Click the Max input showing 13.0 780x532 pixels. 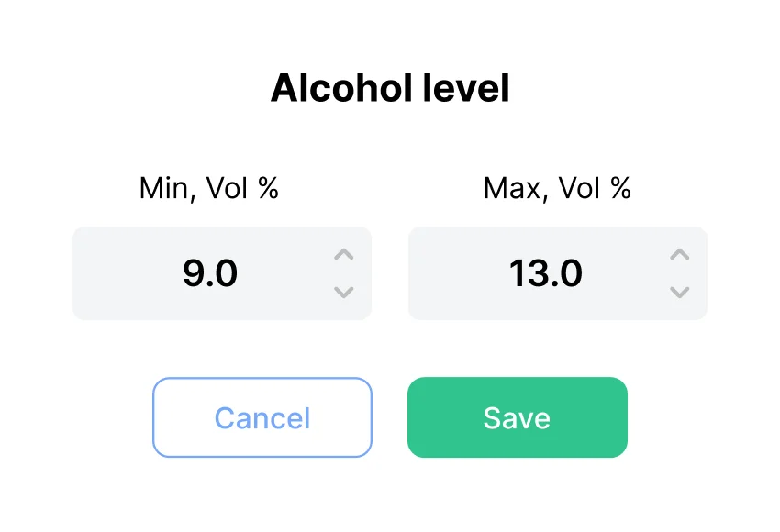pyautogui.click(x=546, y=273)
